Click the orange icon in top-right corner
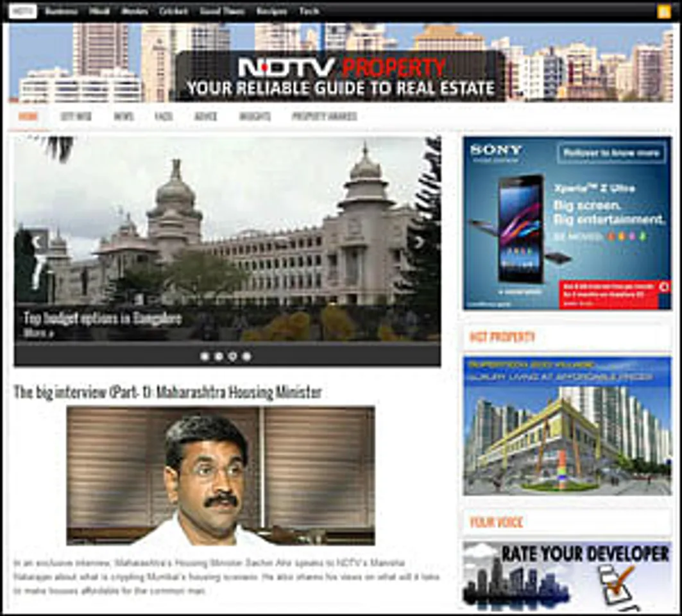 pyautogui.click(x=664, y=12)
